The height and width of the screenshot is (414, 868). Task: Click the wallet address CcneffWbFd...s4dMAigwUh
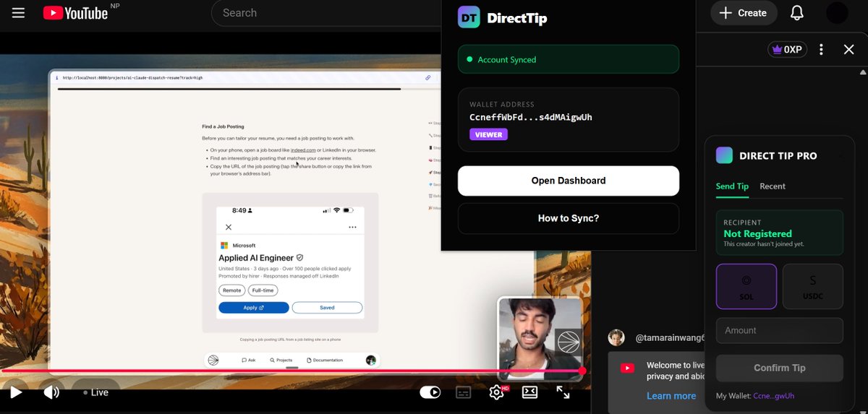click(531, 117)
